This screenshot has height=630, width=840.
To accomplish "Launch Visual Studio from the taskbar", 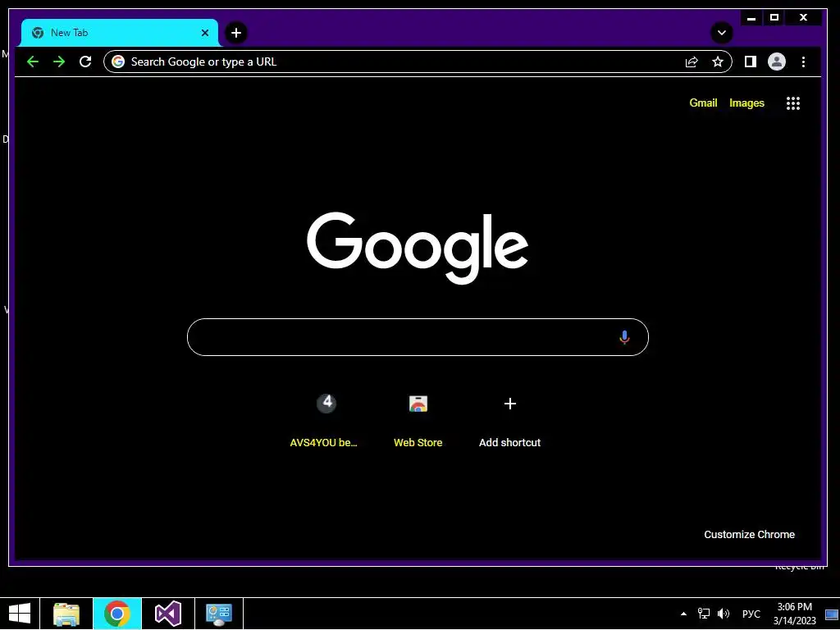I will click(x=167, y=614).
